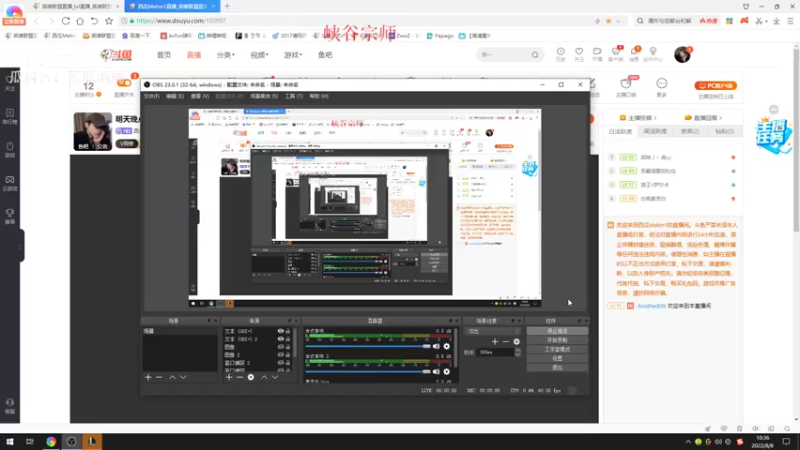Adjust second mixer channel volume slider

pos(368,372)
